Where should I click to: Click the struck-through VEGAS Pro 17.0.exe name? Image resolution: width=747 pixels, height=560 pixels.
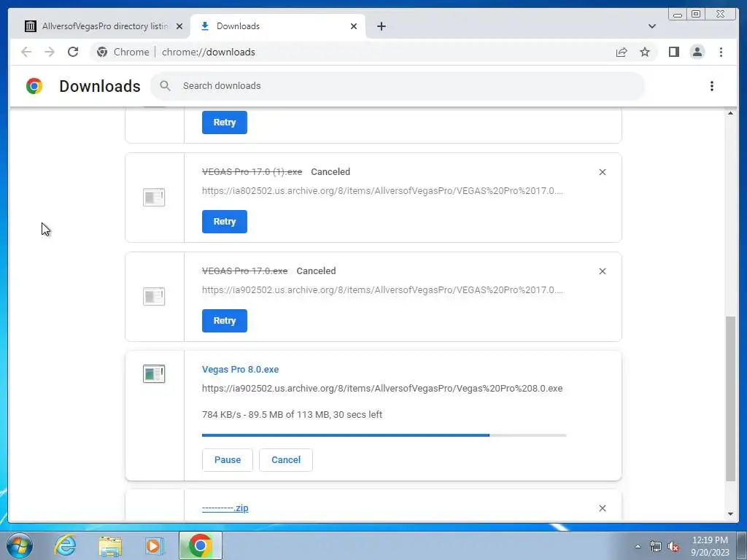(x=245, y=271)
